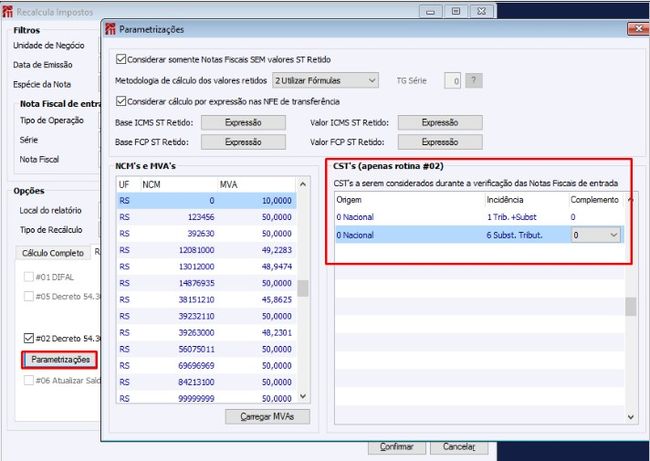
Task: Click Cancelar in the Recalcula impostos window
Action: coord(459,447)
